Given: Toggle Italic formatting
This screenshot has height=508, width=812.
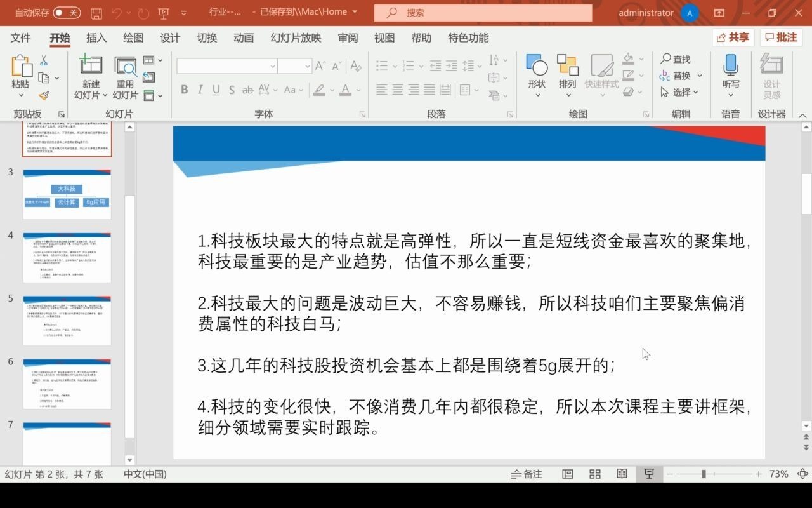Looking at the screenshot, I should [x=200, y=90].
